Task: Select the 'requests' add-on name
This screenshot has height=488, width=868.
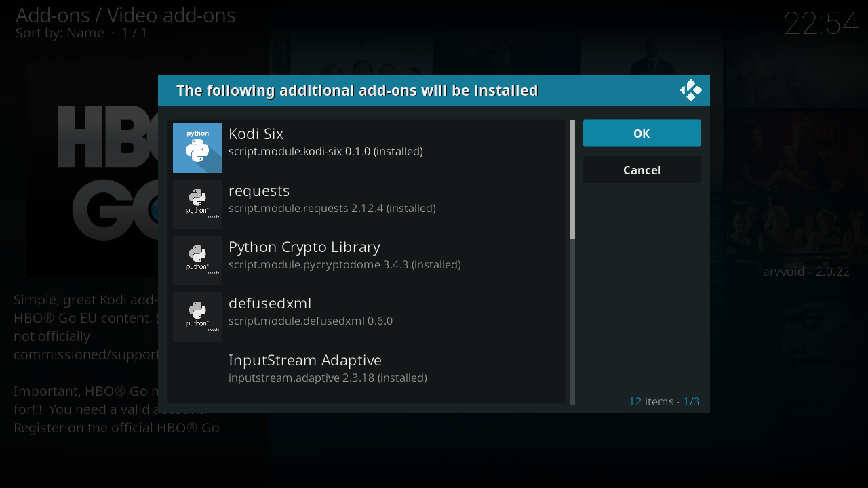Action: coord(259,190)
